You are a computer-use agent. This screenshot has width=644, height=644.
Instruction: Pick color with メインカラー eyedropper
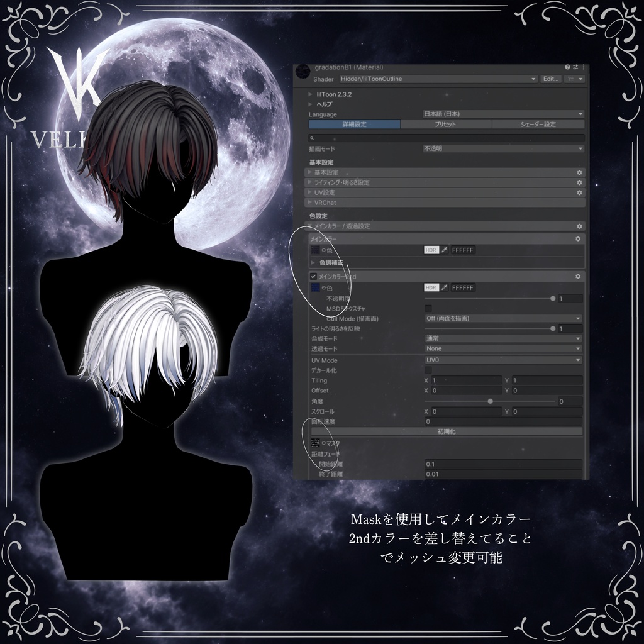(x=445, y=250)
